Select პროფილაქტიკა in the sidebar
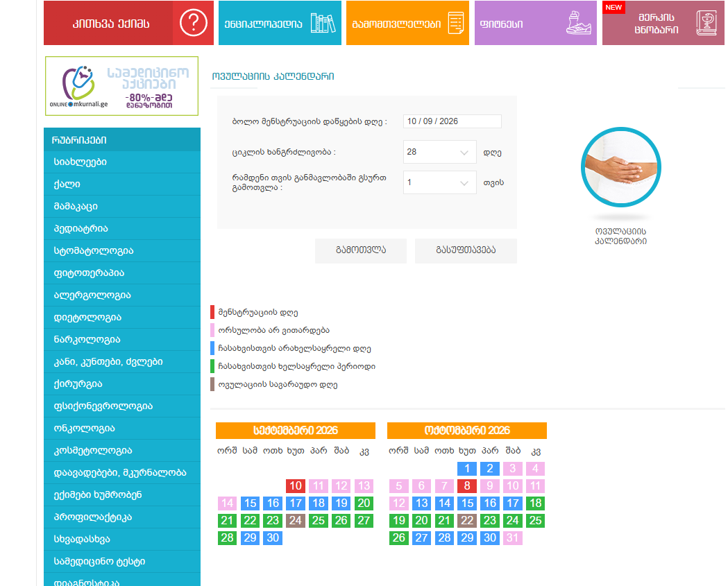Screen dimensions: 728x586 pyautogui.click(x=122, y=517)
